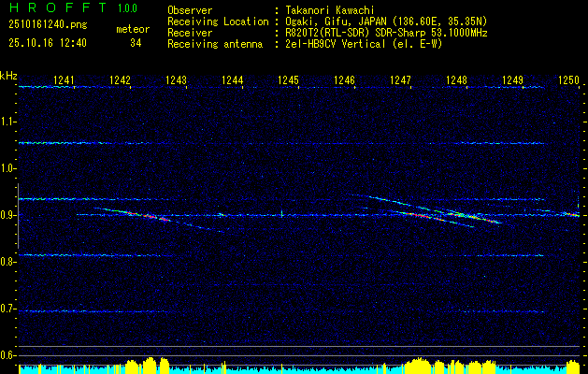This screenshot has height=374, width=588.
Task: Click the 0.8 frequency axis label
Action: 7,262
